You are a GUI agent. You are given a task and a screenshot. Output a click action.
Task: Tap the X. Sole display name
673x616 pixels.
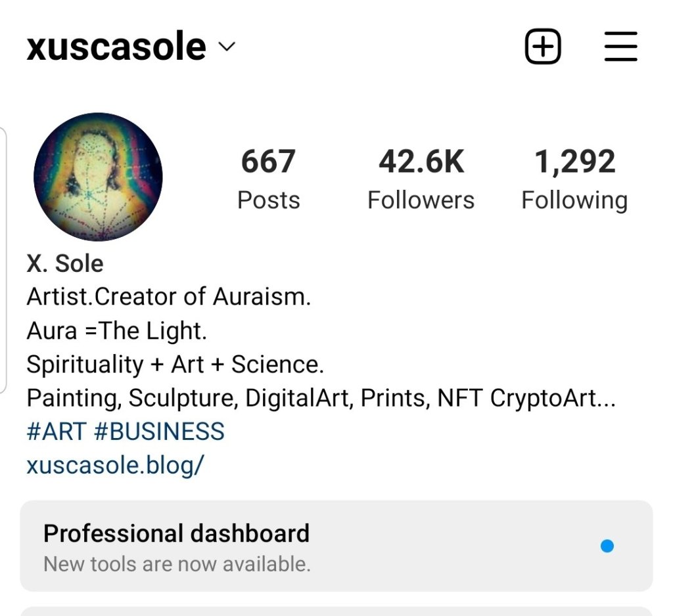(65, 264)
